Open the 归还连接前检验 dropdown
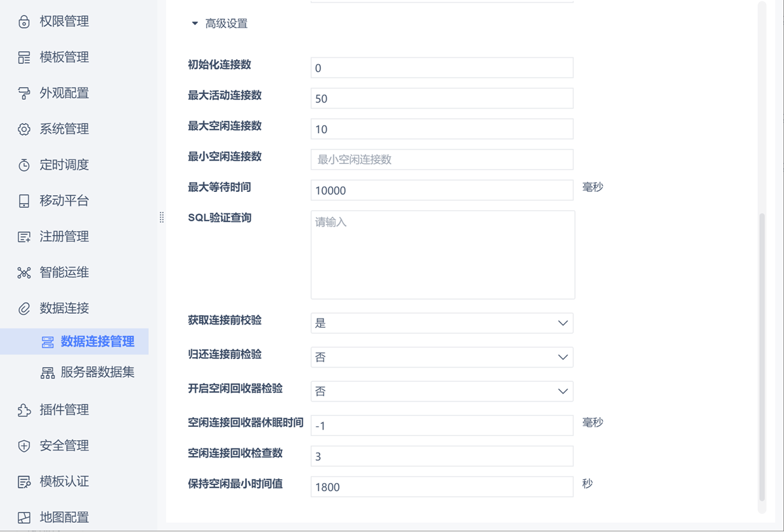 pyautogui.click(x=442, y=357)
